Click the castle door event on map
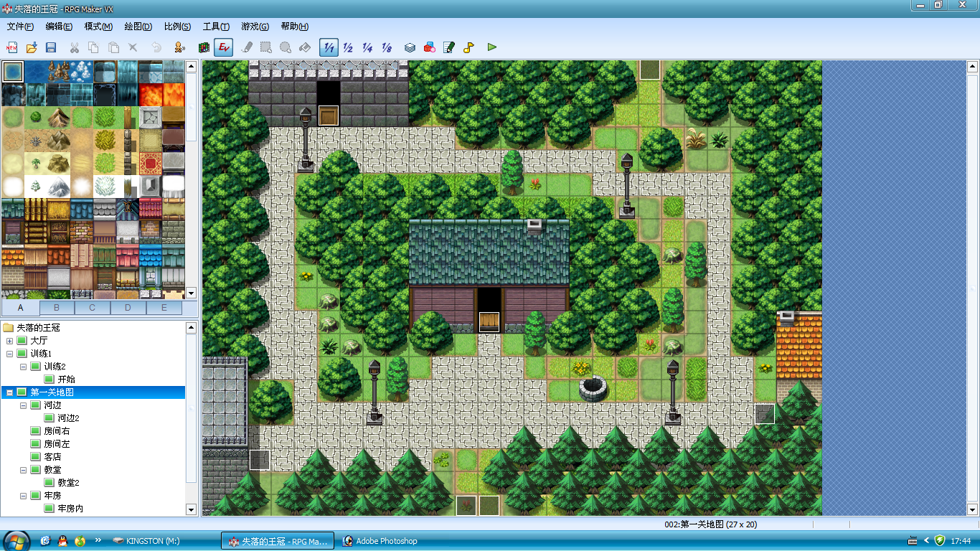 329,116
